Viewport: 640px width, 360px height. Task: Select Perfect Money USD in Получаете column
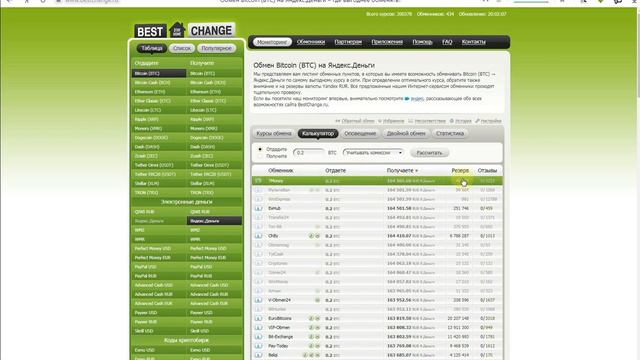(214, 249)
